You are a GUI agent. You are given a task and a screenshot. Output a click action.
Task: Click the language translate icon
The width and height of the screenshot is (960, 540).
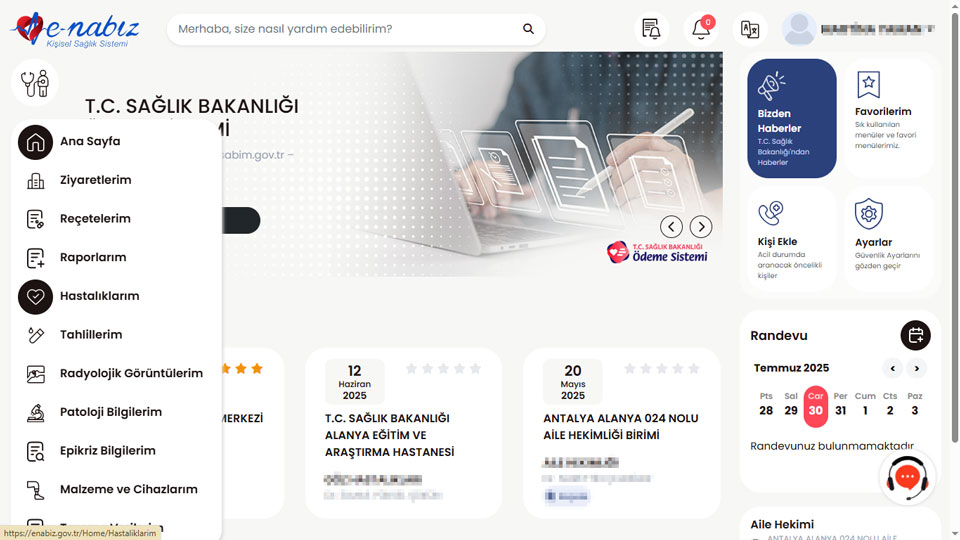[750, 29]
